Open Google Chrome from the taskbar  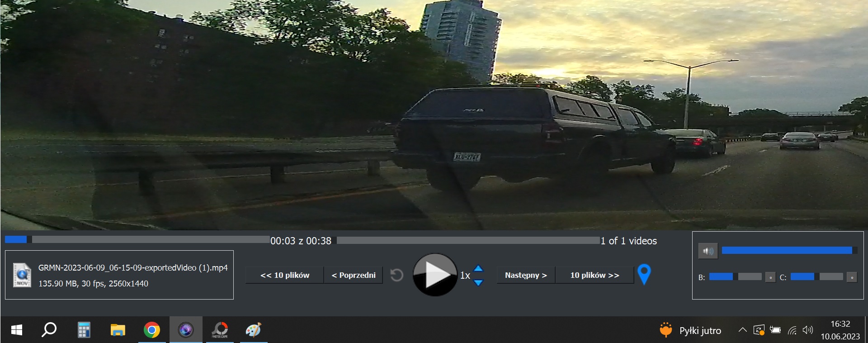[151, 330]
